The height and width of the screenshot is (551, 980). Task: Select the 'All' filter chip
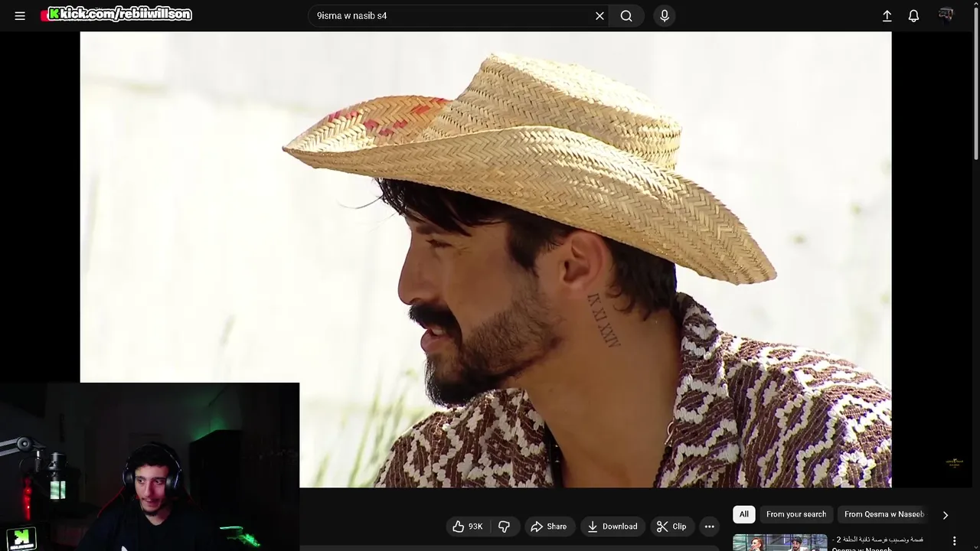click(744, 514)
